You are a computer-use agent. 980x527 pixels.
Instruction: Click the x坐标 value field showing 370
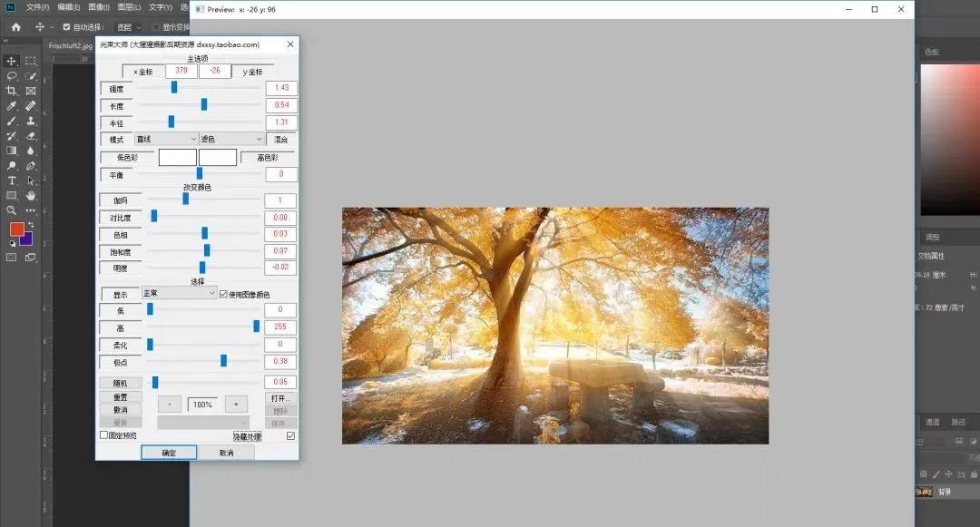click(x=181, y=72)
